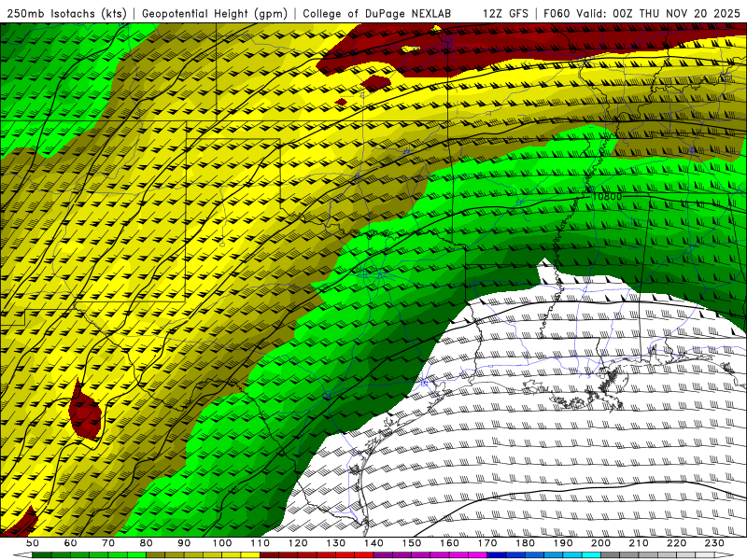
Task: Click the right arrow end of the colorbar
Action: [725, 555]
